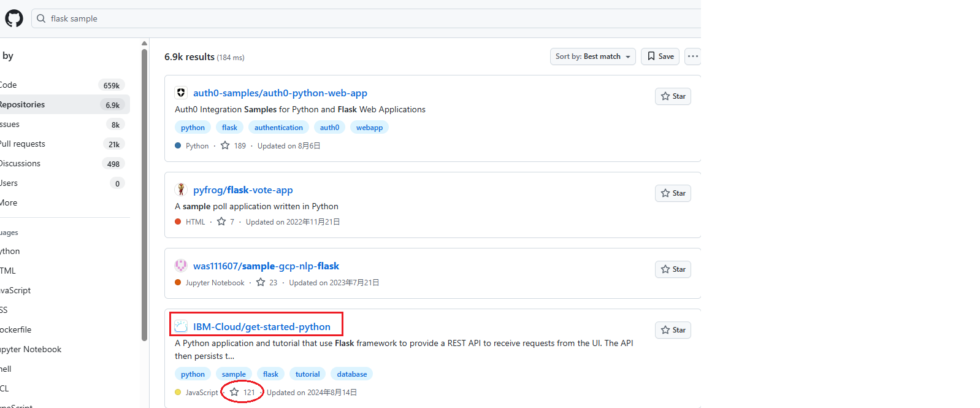Screen dimensions: 980x408
Task: Click the search magnifier icon
Action: pyautogui.click(x=41, y=18)
